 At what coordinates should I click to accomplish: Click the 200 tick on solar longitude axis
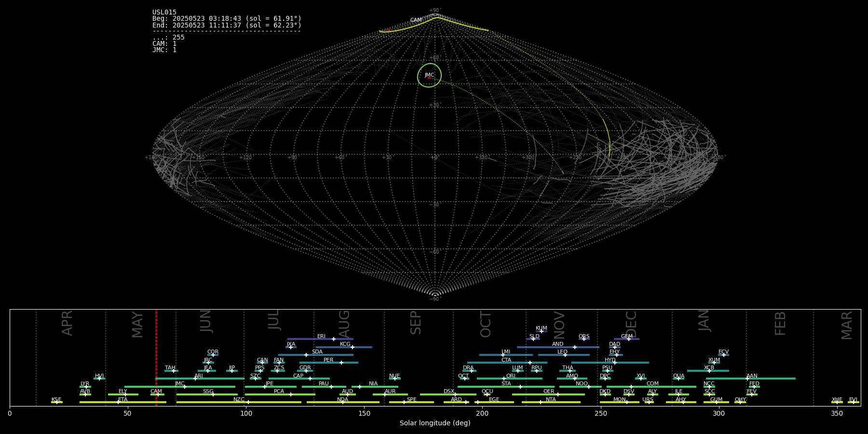click(482, 413)
